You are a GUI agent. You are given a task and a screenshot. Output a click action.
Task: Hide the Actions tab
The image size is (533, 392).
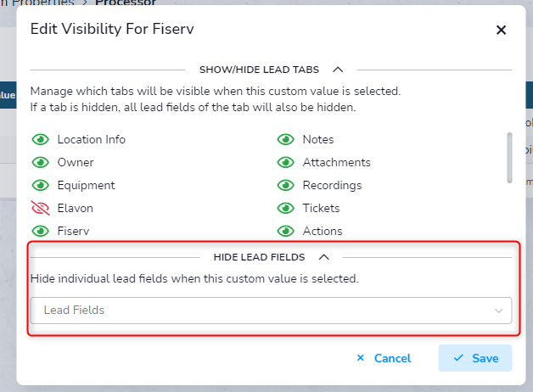[x=285, y=232]
